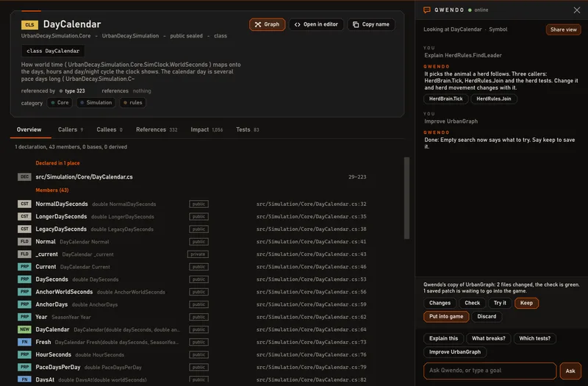Click the PRP icon beside DaySeconds

pyautogui.click(x=24, y=279)
